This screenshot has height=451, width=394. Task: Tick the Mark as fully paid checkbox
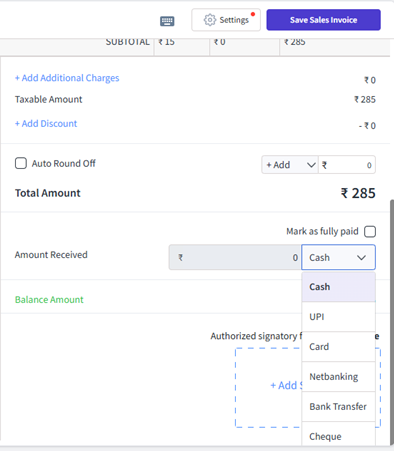pyautogui.click(x=370, y=231)
